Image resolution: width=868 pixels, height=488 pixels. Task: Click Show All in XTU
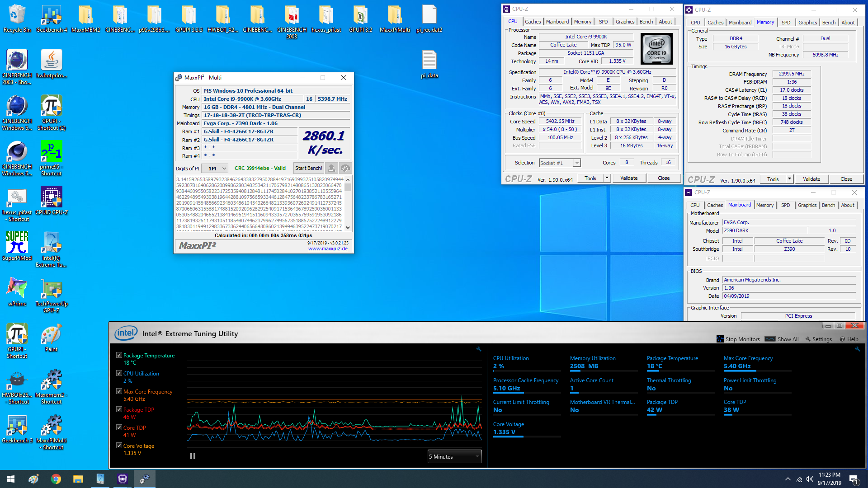coord(782,339)
